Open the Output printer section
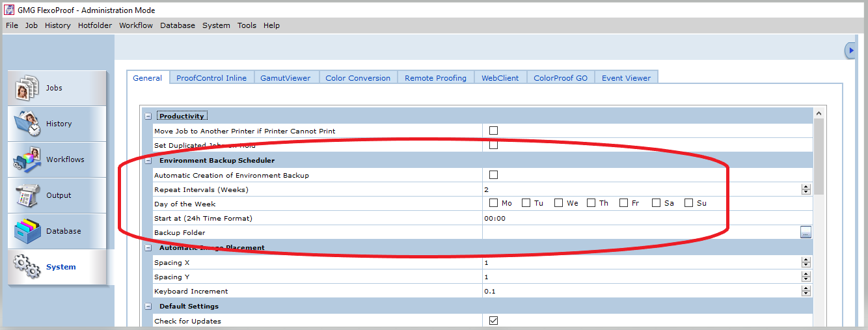The image size is (868, 330). pos(57,195)
